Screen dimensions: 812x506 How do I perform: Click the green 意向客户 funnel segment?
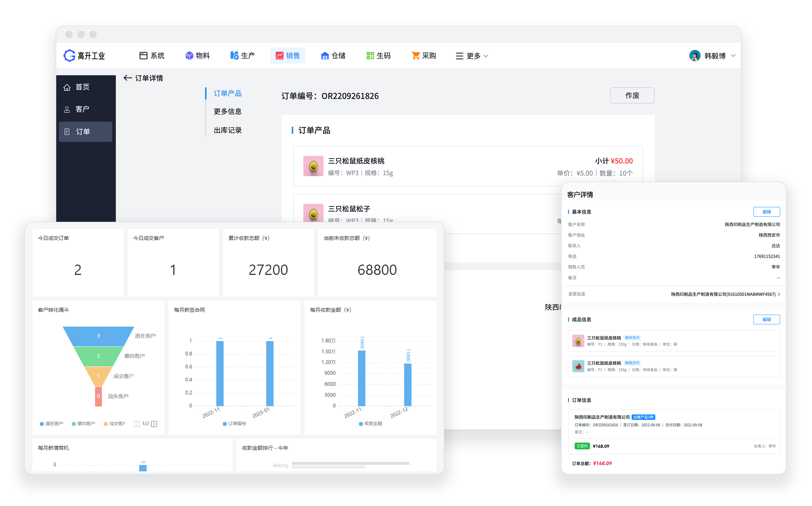[x=98, y=356]
